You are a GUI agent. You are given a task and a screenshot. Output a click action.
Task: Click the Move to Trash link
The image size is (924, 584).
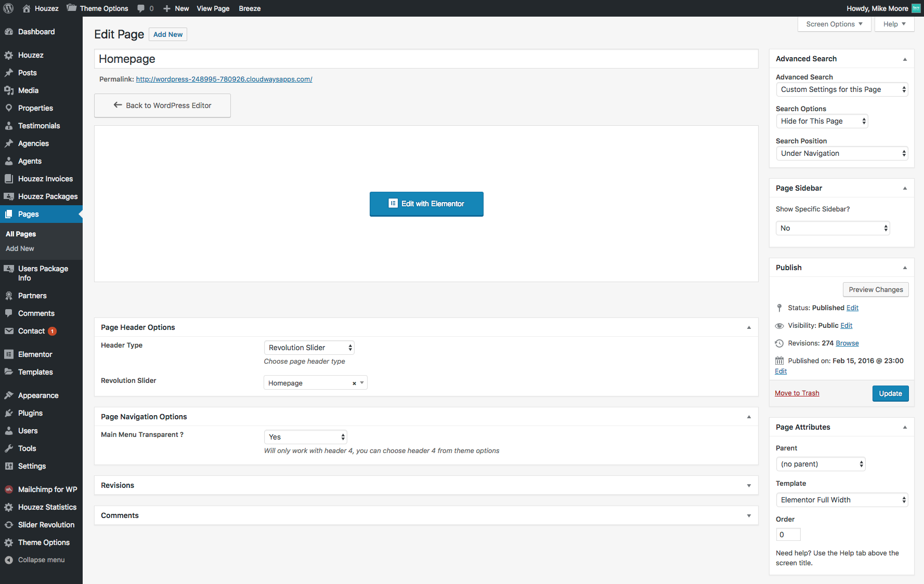pyautogui.click(x=797, y=393)
